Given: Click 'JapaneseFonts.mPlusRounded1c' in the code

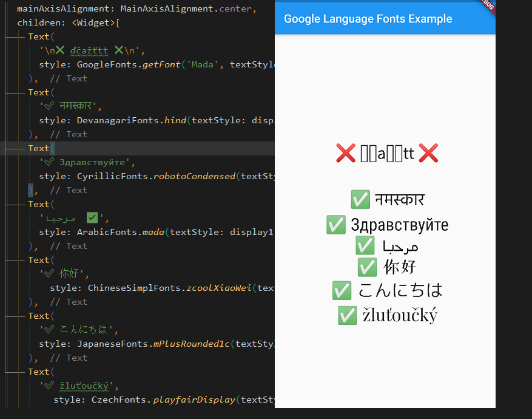Looking at the screenshot, I should tap(153, 344).
